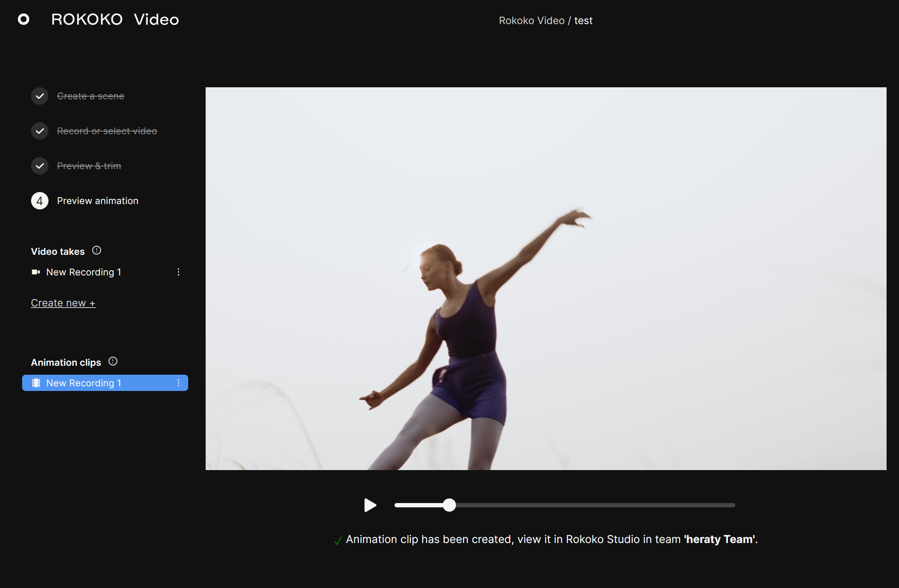The height and width of the screenshot is (588, 899).
Task: Click the film strip icon on animation clip
Action: click(x=36, y=383)
